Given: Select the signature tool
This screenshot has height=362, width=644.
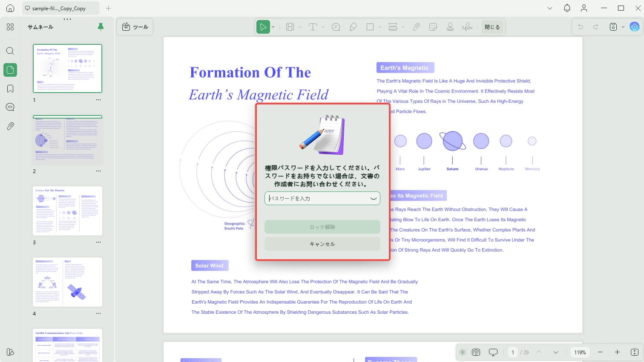Looking at the screenshot, I should coord(467,27).
